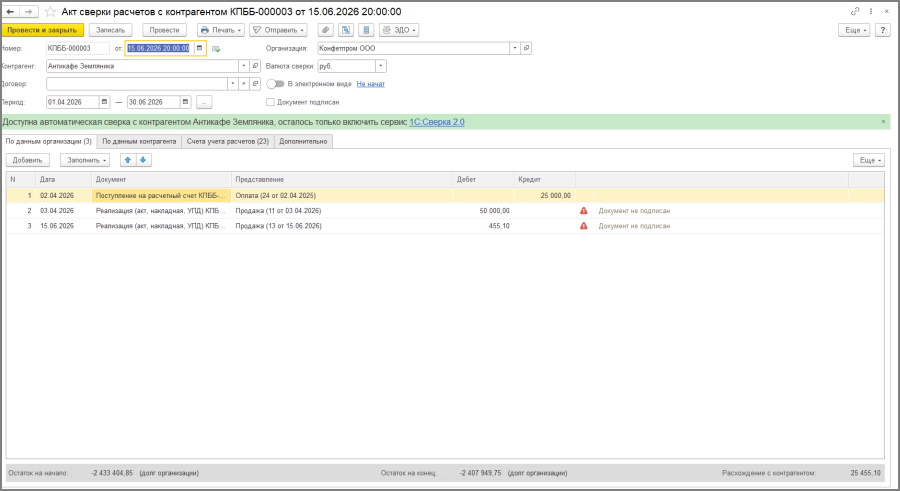Click the warning icon in the 15.06.2026 row
Image resolution: width=900 pixels, height=491 pixels.
[x=584, y=226]
